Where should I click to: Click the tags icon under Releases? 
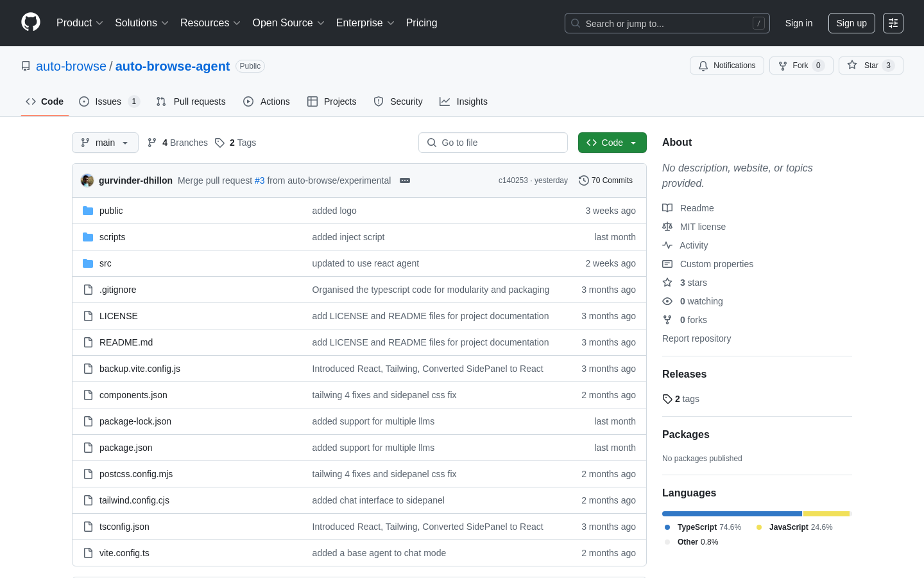point(667,399)
